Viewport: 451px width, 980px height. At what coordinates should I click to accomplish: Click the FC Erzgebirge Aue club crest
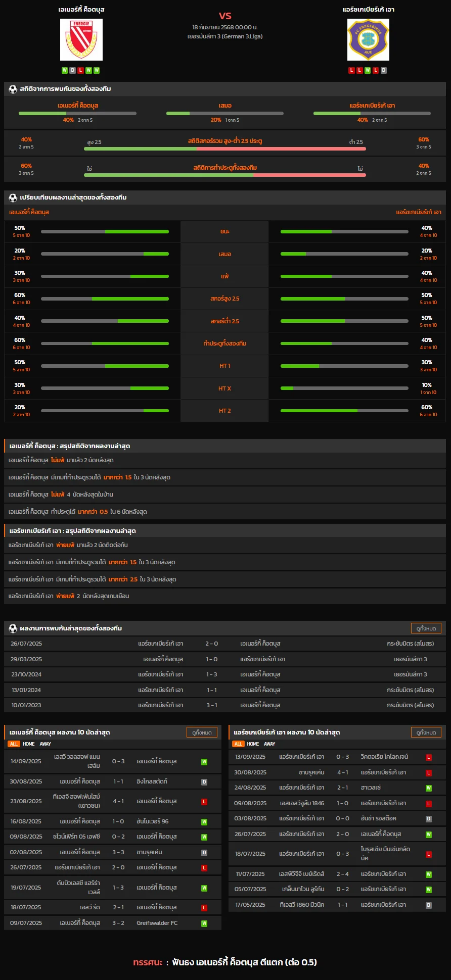tap(368, 39)
